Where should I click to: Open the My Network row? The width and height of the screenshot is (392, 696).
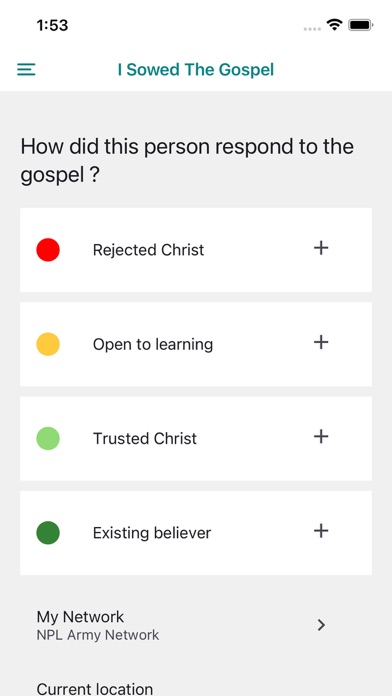pos(196,625)
